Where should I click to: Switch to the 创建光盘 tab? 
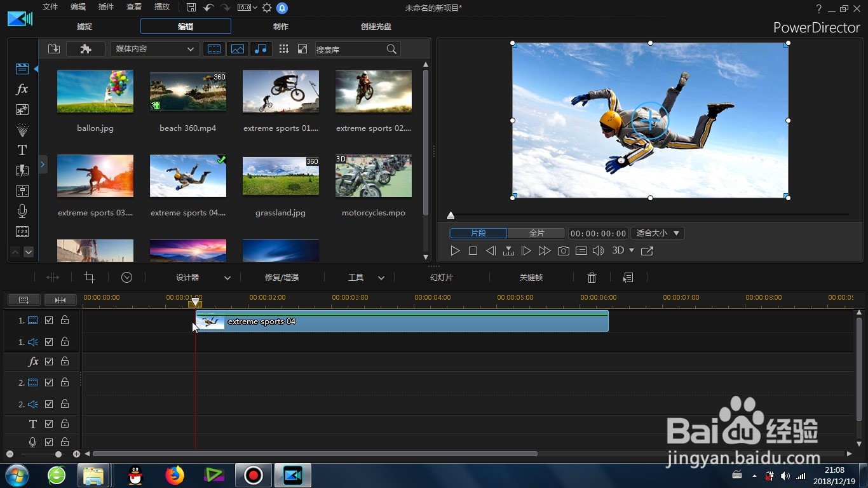[376, 26]
